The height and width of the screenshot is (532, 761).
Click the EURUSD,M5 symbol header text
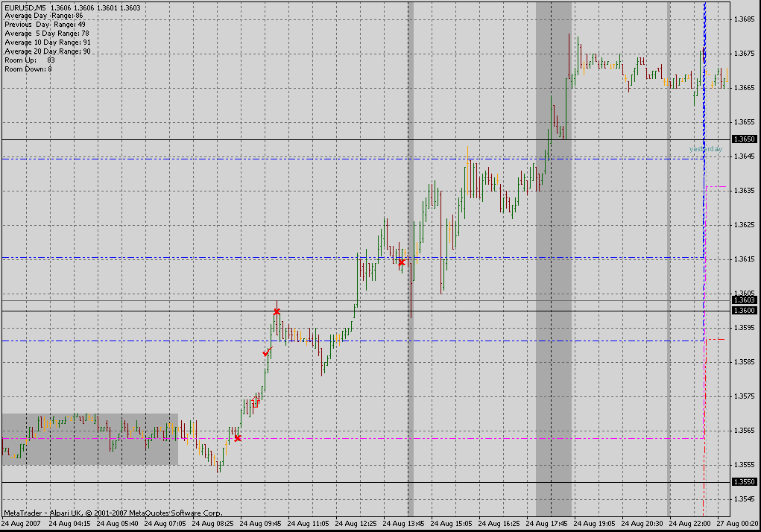25,7
